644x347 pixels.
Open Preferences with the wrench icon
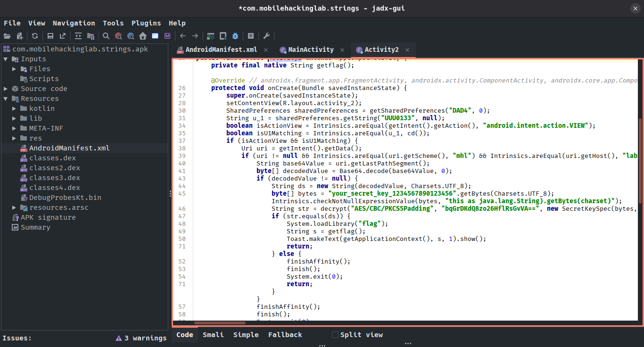266,36
